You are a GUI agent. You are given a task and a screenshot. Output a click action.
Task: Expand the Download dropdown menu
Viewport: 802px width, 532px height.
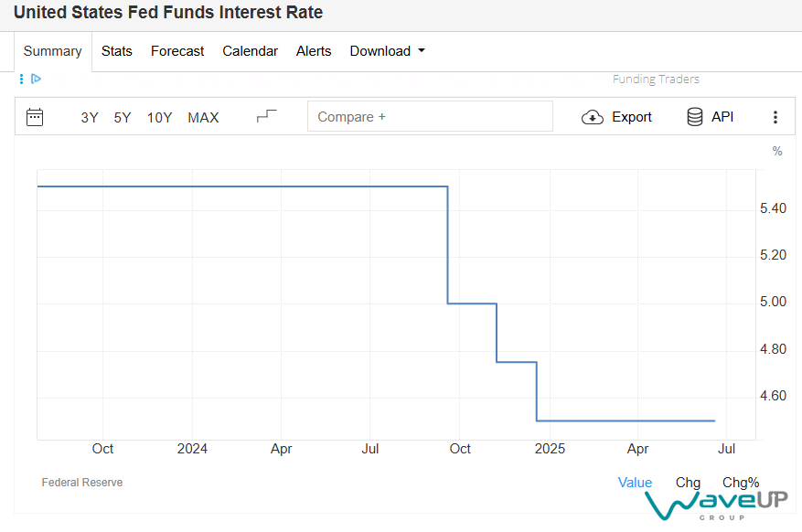pyautogui.click(x=387, y=51)
